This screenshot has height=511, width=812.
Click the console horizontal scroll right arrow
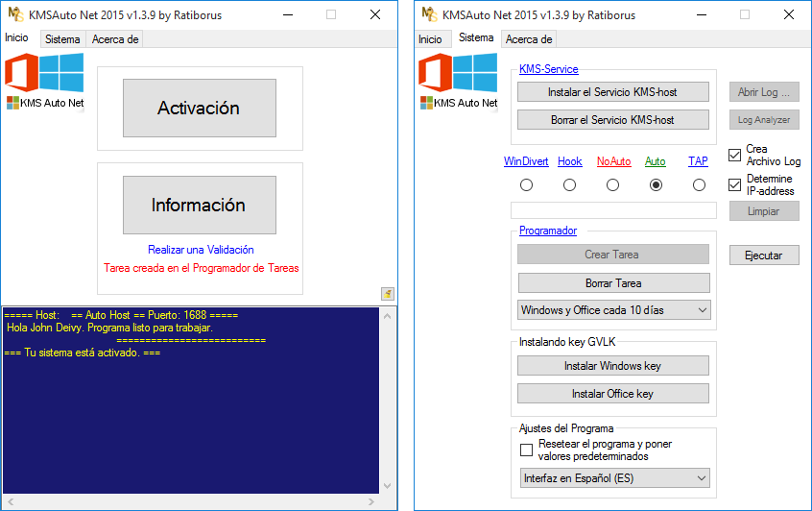370,501
